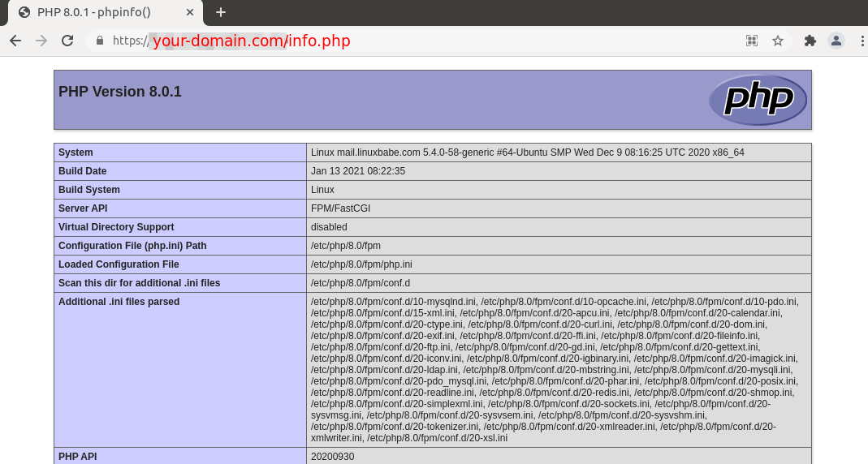Viewport: 868px width, 464px height.
Task: Click the Build Date value Jan 13 2021
Action: pos(358,171)
